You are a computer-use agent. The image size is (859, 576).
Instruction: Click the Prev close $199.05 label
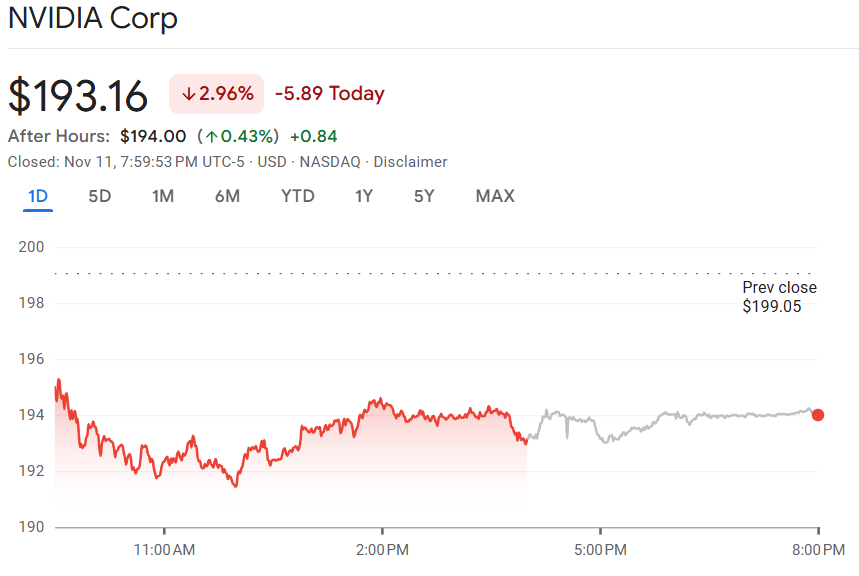(779, 297)
